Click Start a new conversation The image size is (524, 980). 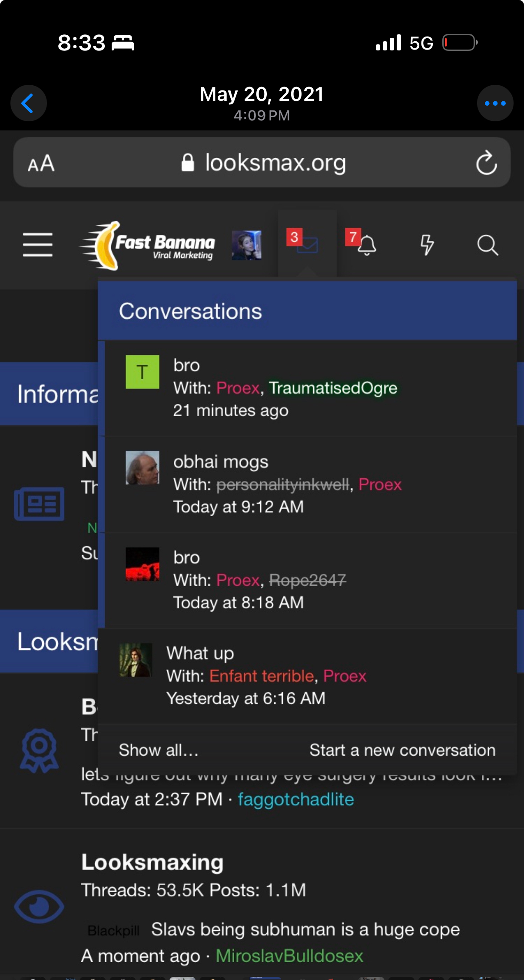coord(402,750)
